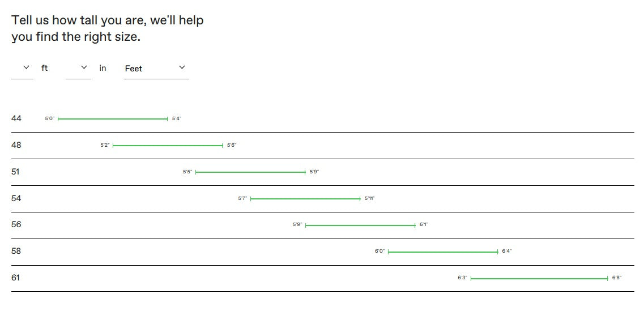Click the size 61 green height bar

[x=539, y=279]
